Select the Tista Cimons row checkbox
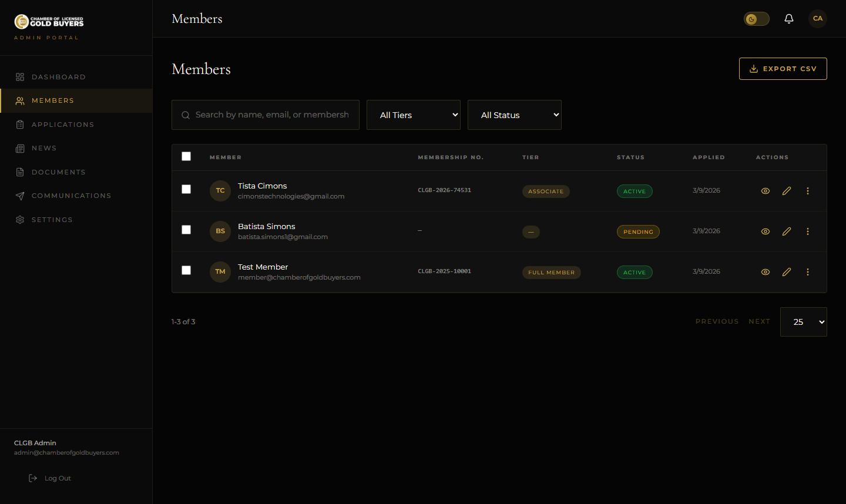 point(186,189)
